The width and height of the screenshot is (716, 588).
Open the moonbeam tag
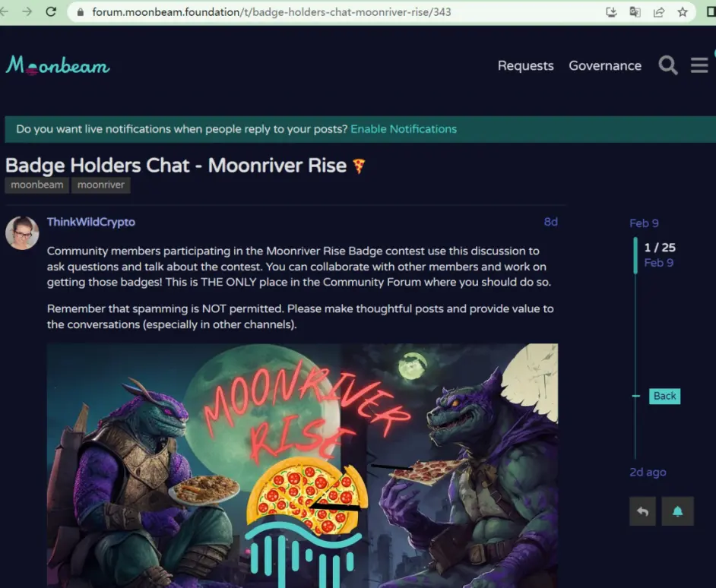37,185
